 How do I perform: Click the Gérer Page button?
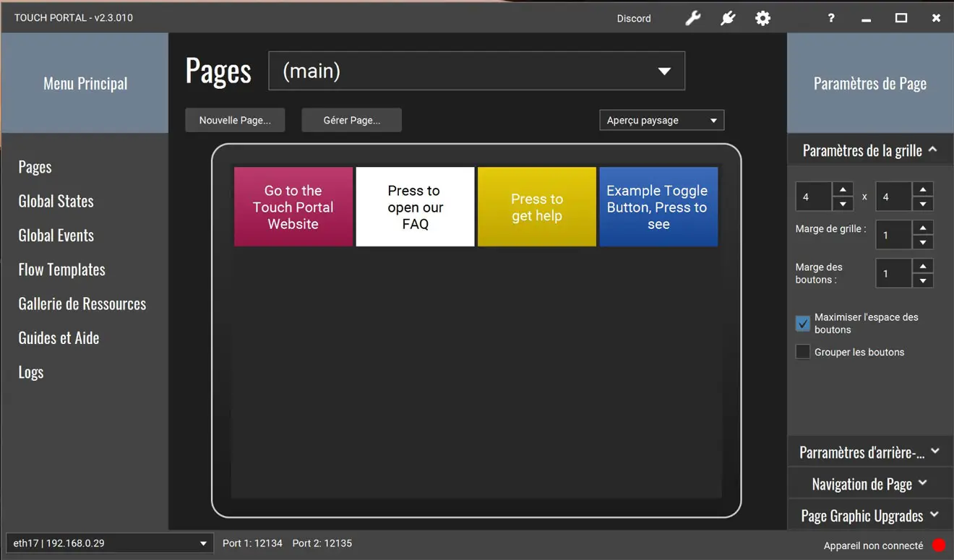click(351, 120)
